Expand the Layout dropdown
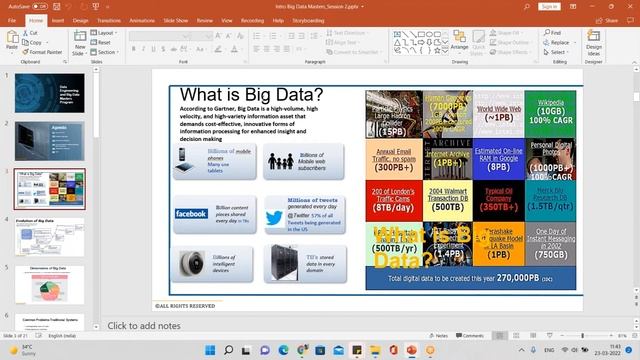This screenshot has width=640, height=360. [104, 33]
